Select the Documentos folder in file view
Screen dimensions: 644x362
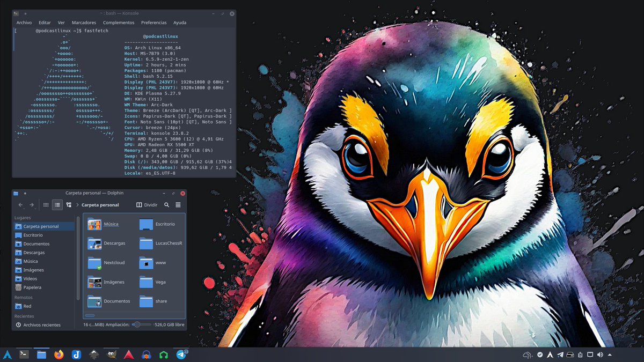109,301
